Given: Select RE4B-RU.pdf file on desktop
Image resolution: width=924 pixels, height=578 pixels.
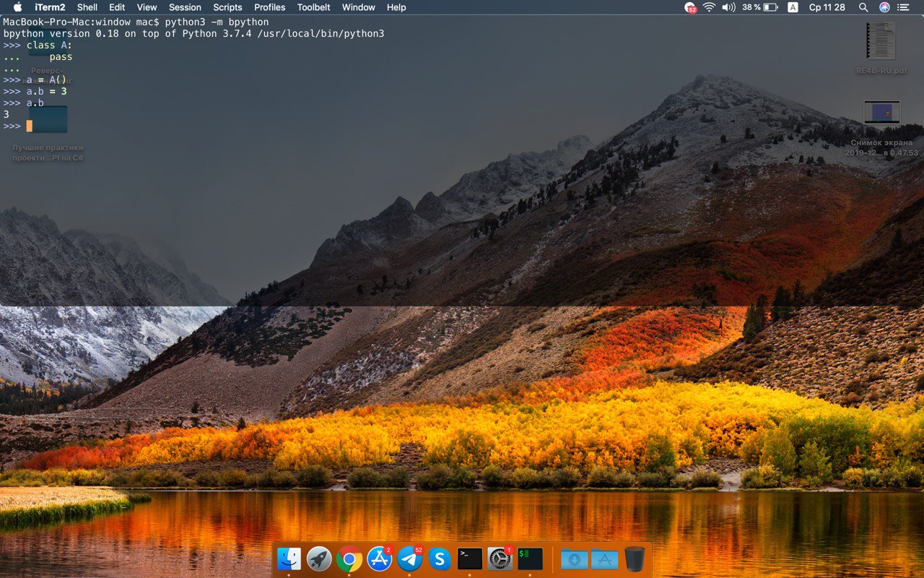Looking at the screenshot, I should 881,48.
